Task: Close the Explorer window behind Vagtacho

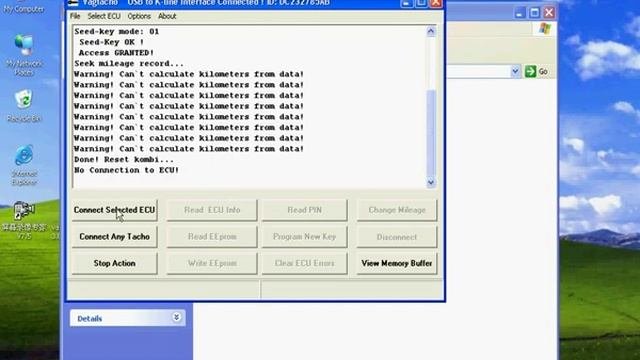Action: [x=549, y=13]
